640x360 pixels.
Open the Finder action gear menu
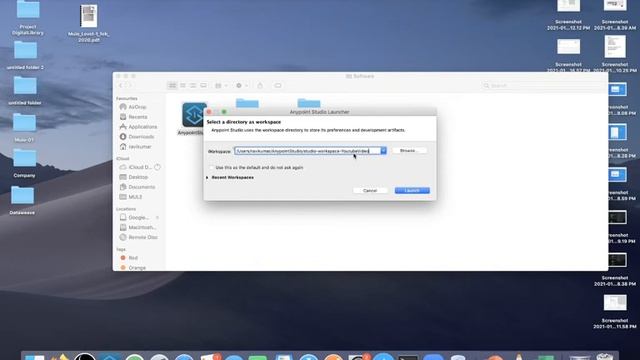click(241, 86)
